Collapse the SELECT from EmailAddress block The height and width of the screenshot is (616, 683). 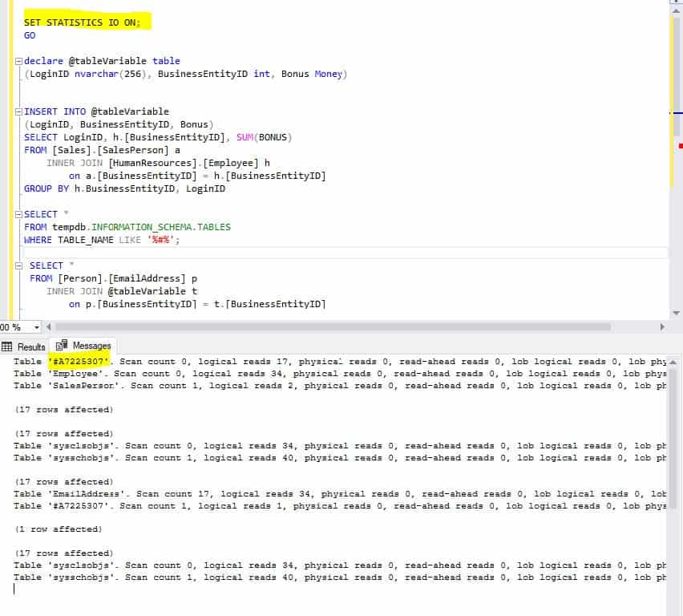18,266
